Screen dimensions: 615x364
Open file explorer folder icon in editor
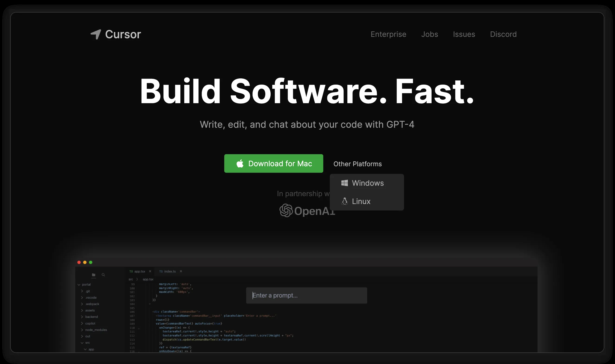tap(93, 275)
